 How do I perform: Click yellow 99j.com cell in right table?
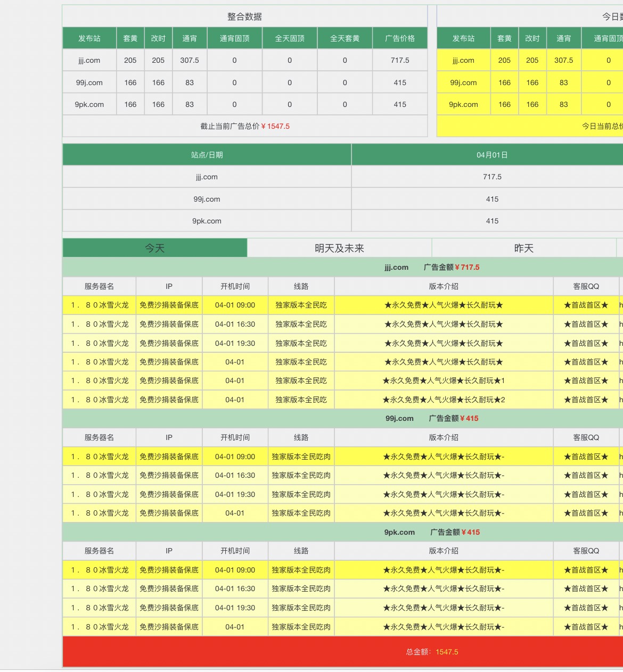463,82
